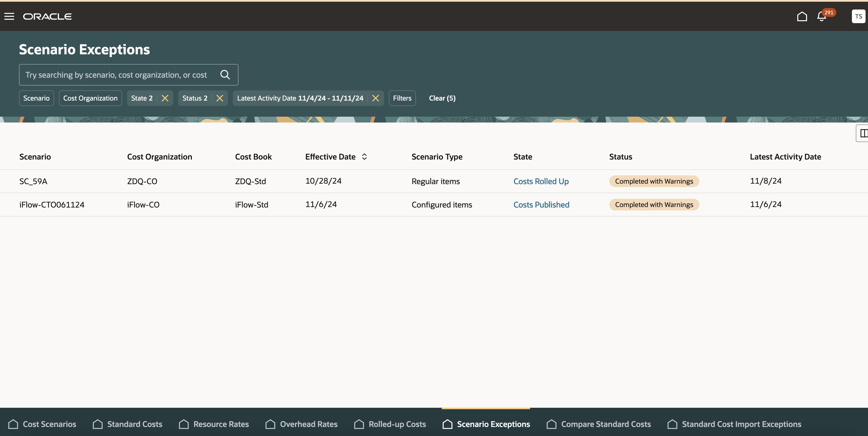The height and width of the screenshot is (436, 868).
Task: Remove the Latest Activity Date filter
Action: [x=375, y=98]
